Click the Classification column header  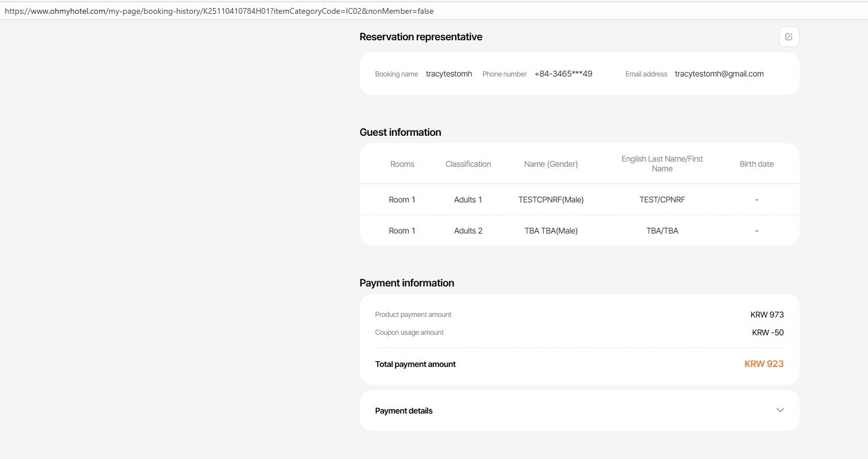(x=468, y=164)
